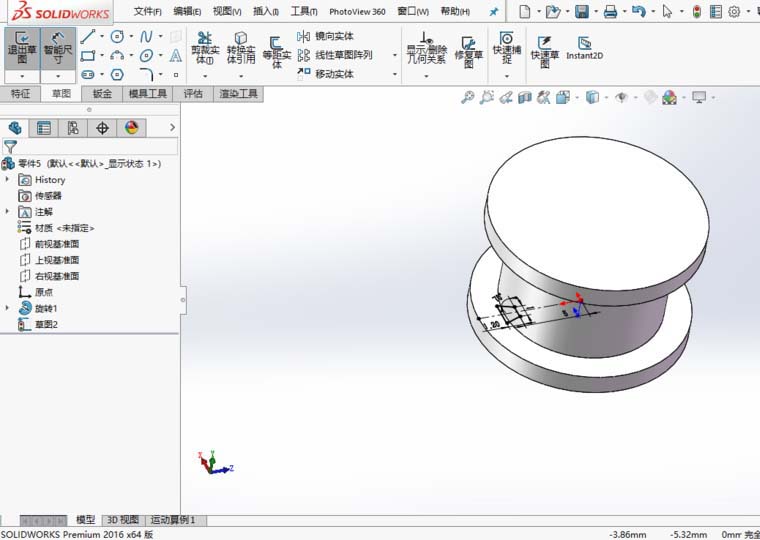
Task: Toggle Instant2D on or off
Action: [x=585, y=48]
